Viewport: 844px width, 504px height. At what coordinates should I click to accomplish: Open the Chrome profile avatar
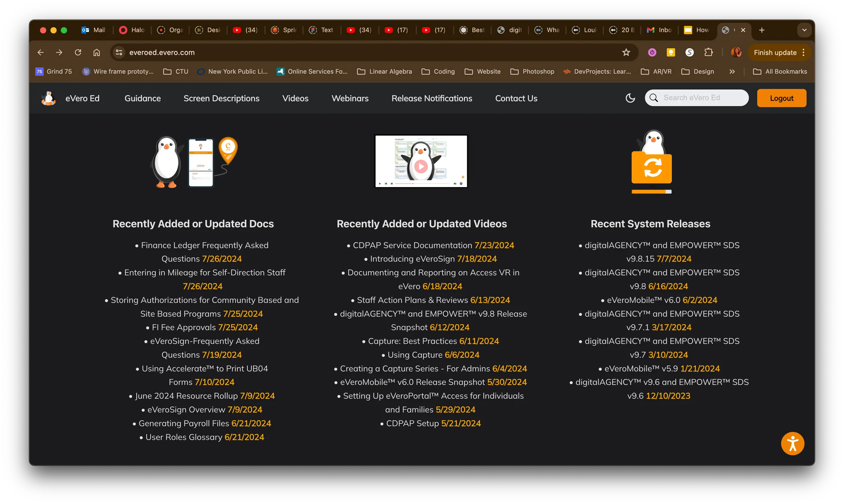tap(736, 53)
